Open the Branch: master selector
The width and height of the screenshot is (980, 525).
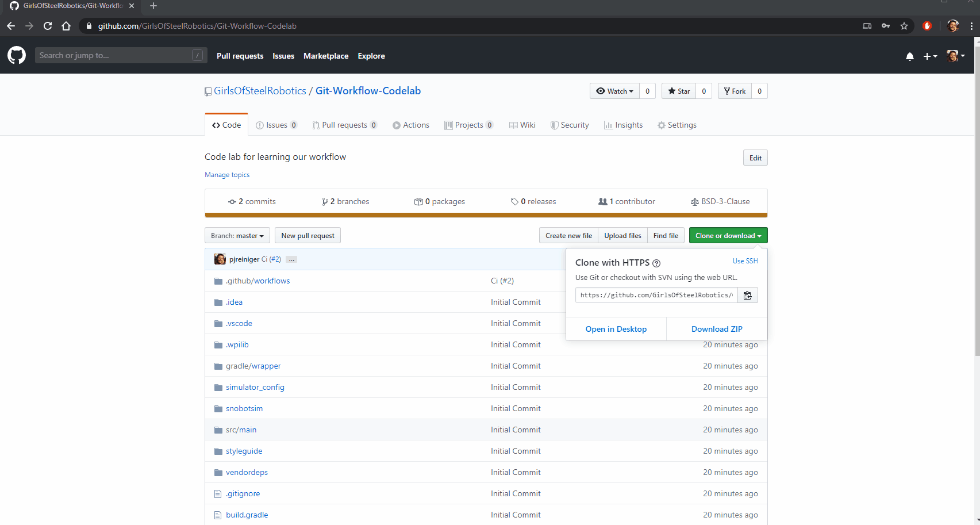pos(237,235)
